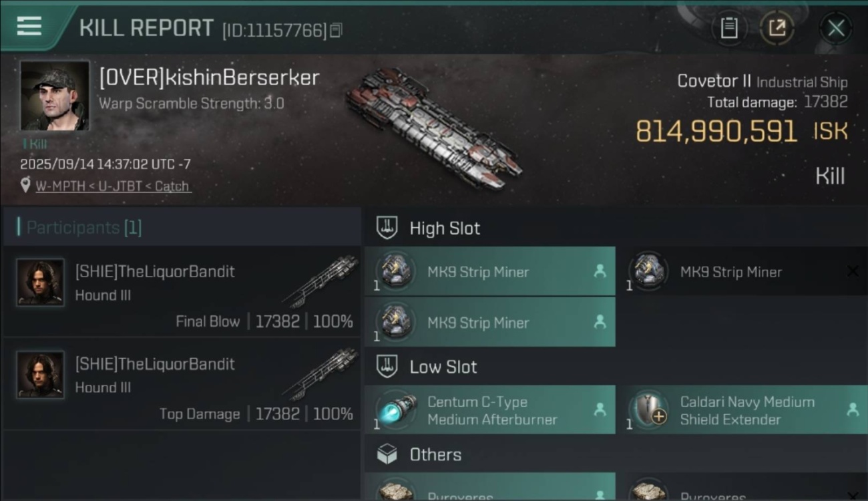Image resolution: width=868 pixels, height=501 pixels.
Task: Collapse the Low Slot section header
Action: (x=443, y=367)
